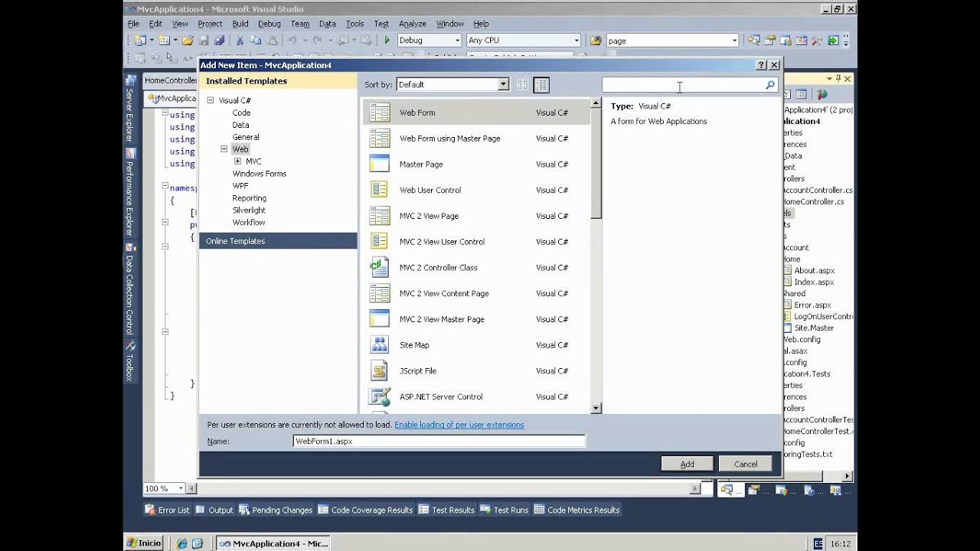Select the Master Page template icon
This screenshot has width=980, height=551.
coord(380,165)
